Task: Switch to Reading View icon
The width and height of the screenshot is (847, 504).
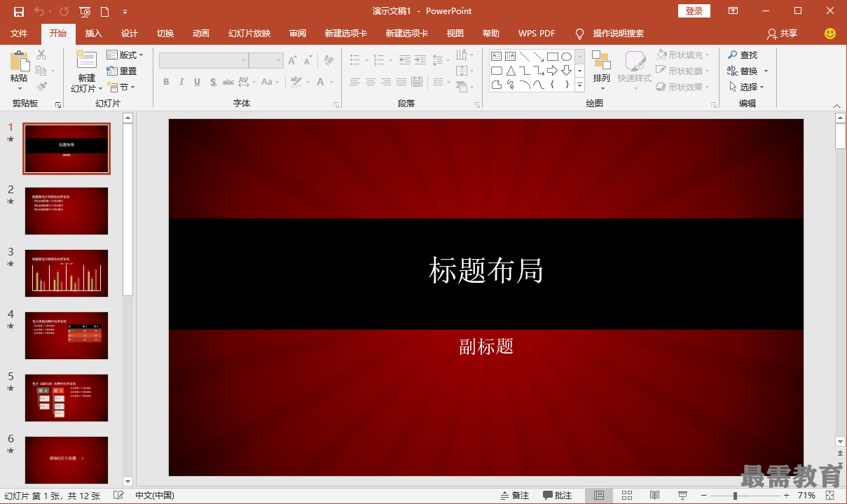Action: tap(655, 496)
